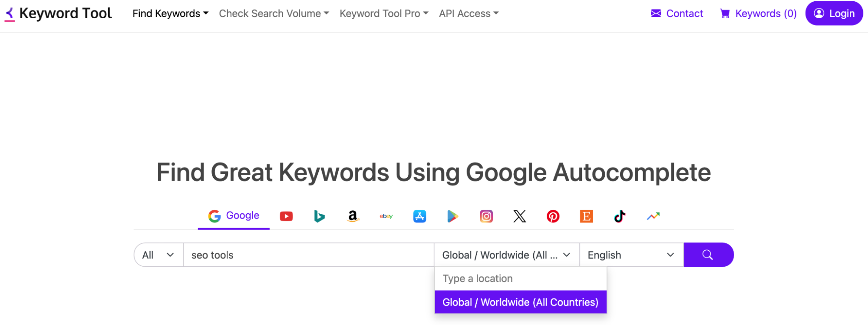Select the Amazon keyword tab
Screen dimensions: 868x325
[353, 216]
